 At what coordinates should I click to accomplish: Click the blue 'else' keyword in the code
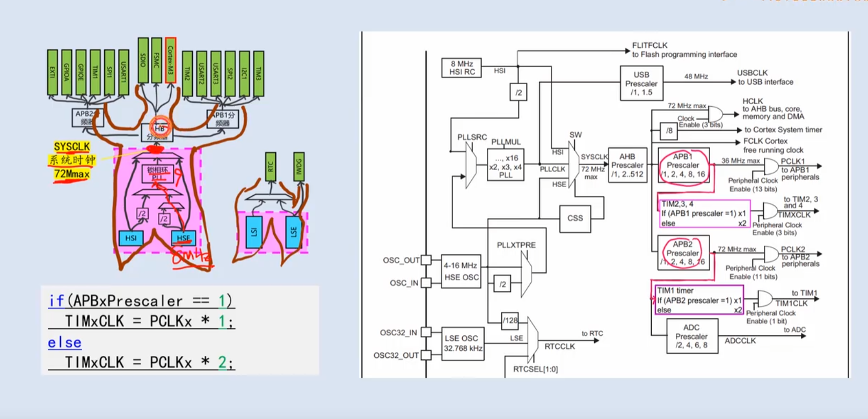[65, 342]
